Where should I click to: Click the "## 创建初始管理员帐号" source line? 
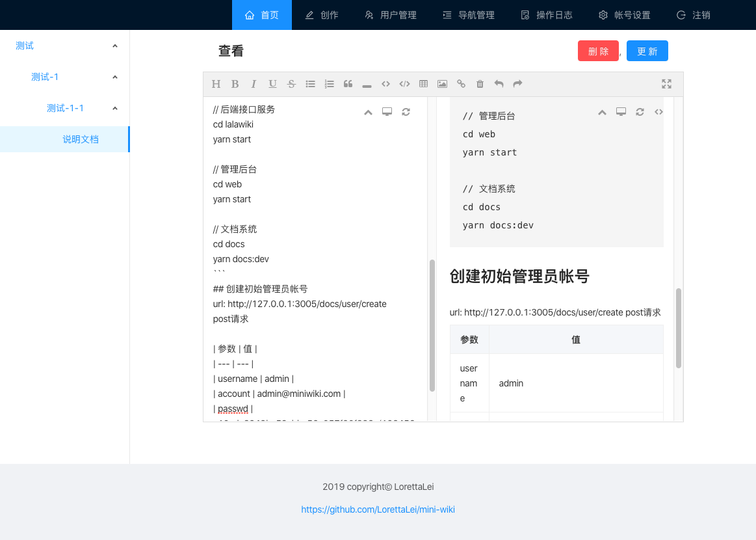click(260, 289)
